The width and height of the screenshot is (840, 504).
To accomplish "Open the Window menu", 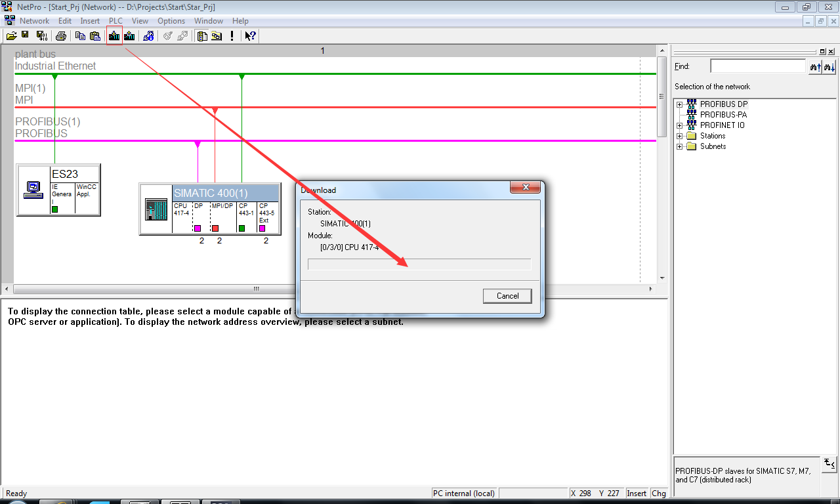I will (209, 21).
